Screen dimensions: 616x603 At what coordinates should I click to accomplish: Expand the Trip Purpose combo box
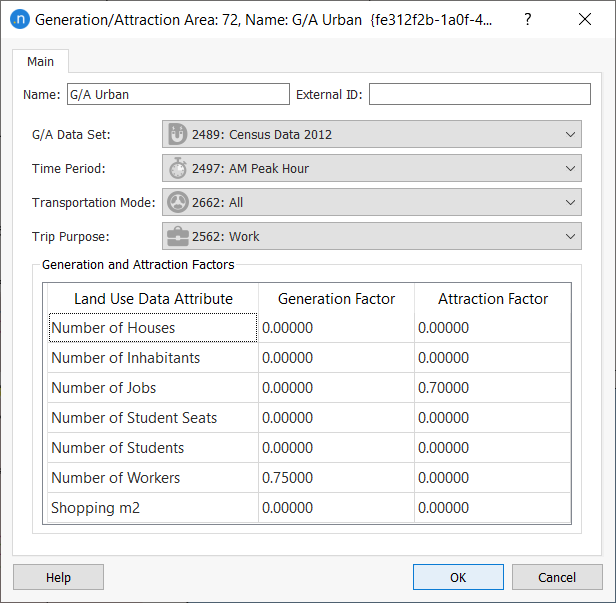click(570, 236)
